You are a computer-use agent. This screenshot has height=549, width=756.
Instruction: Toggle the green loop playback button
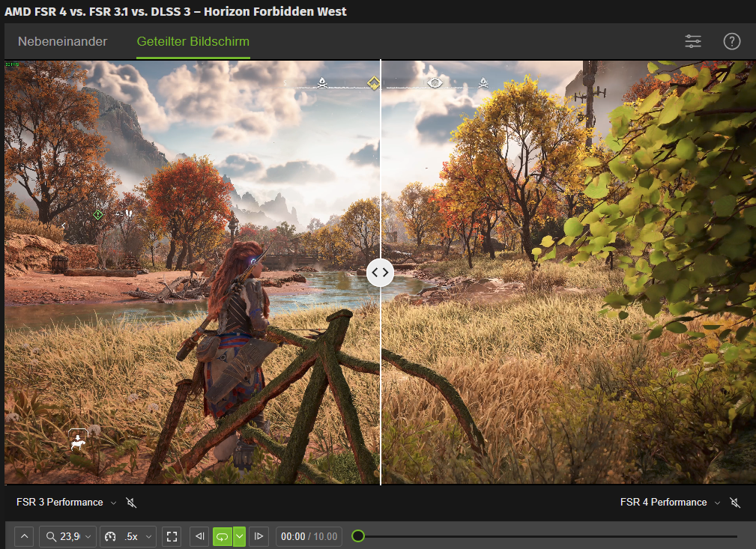pos(223,536)
